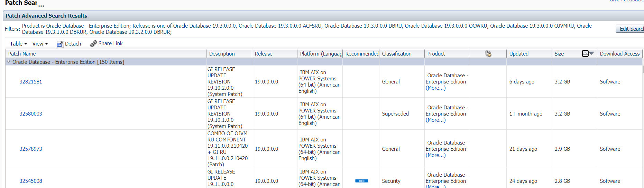Click the Platform (Language) column header

(x=320, y=53)
